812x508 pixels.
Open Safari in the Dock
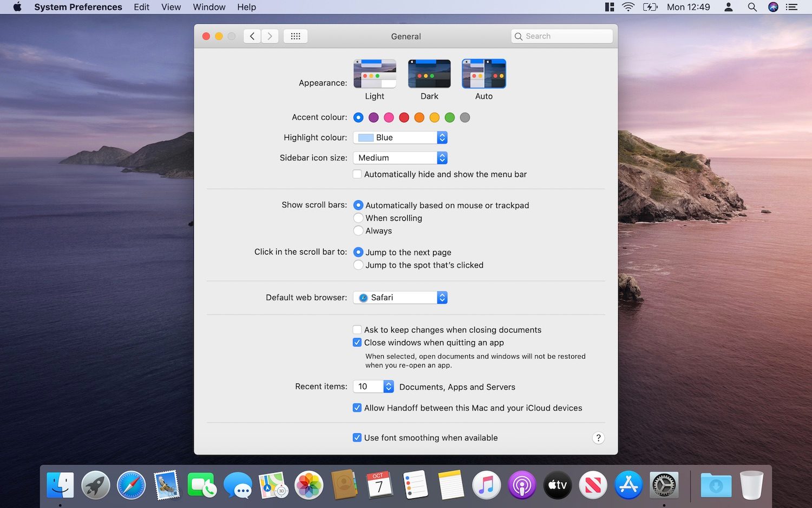click(132, 485)
